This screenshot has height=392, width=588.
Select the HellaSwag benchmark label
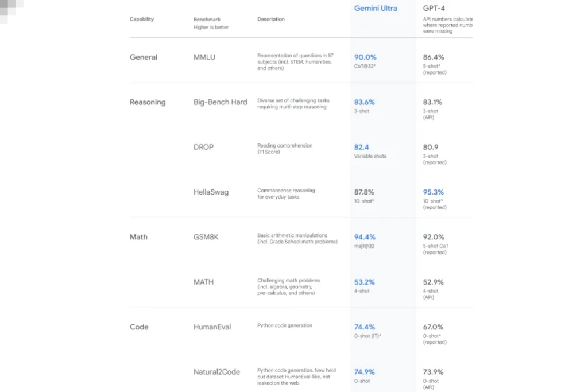tap(211, 192)
